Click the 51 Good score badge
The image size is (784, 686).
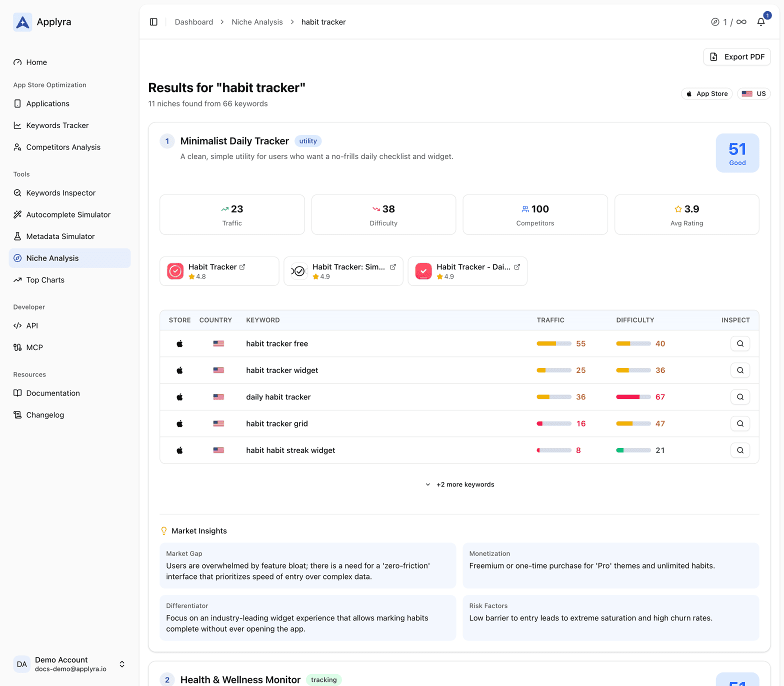point(737,153)
